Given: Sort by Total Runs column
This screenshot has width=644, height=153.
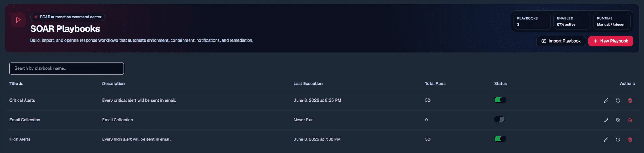Looking at the screenshot, I should click(435, 83).
